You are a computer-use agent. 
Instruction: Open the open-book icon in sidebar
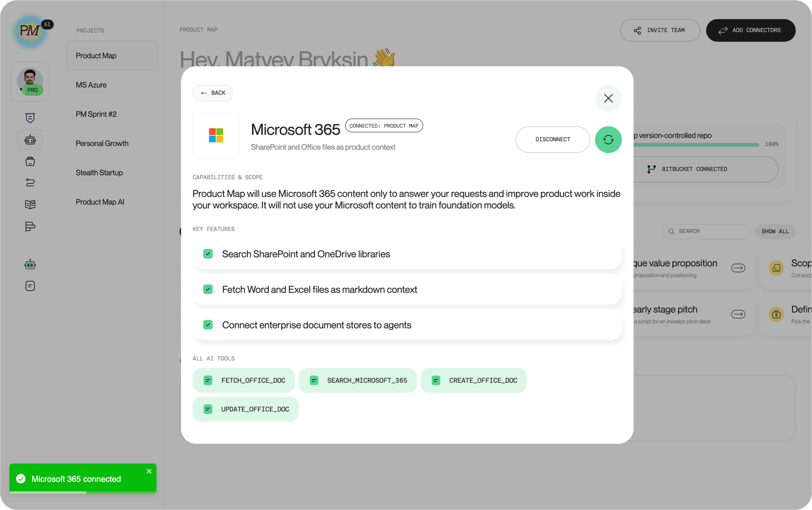tap(30, 204)
